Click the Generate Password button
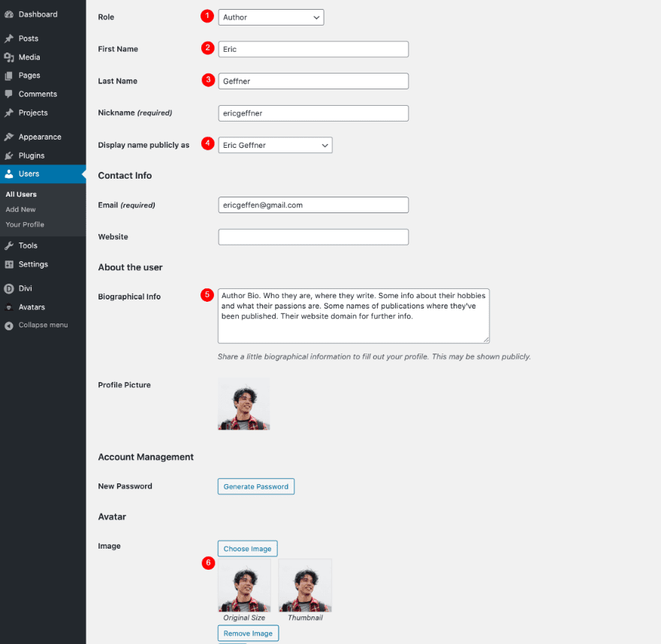Image resolution: width=661 pixels, height=644 pixels. (x=255, y=486)
